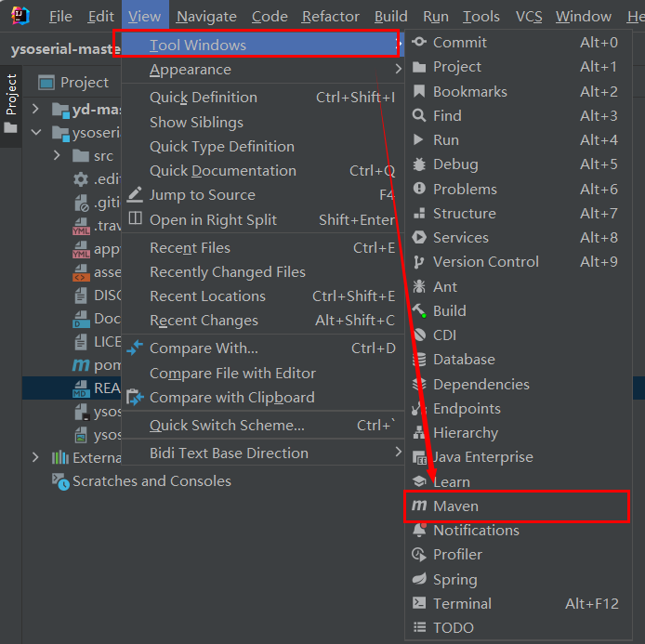The image size is (645, 644).
Task: Open the Build menu in menu bar
Action: [x=390, y=17]
